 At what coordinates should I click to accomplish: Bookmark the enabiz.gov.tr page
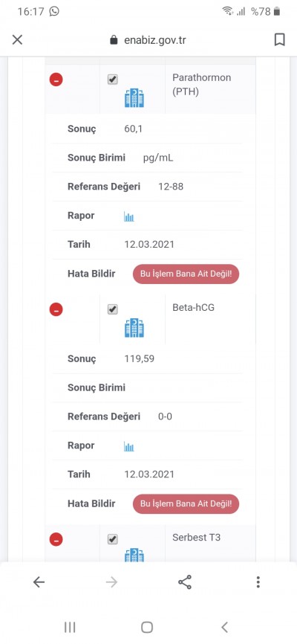coord(280,40)
